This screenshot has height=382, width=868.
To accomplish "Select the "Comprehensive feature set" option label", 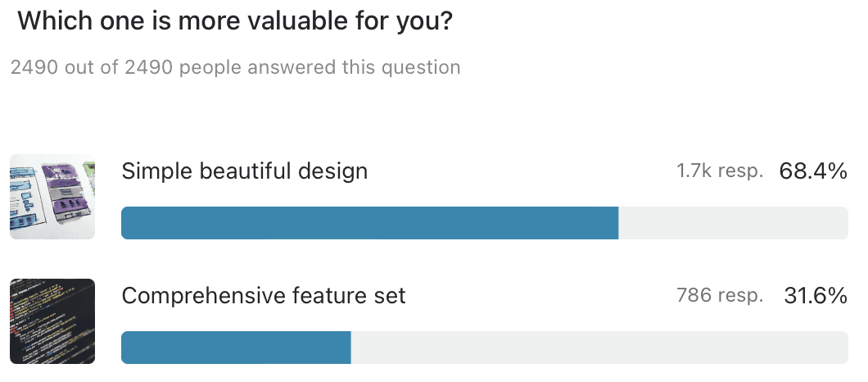I will coord(264,295).
